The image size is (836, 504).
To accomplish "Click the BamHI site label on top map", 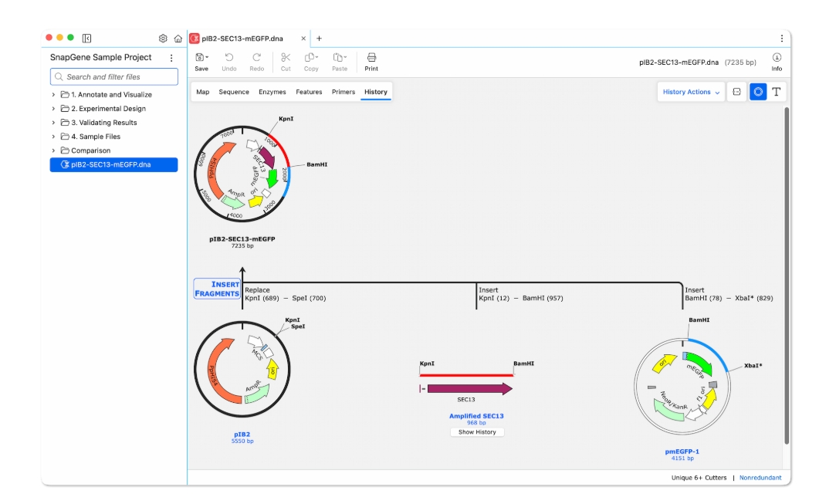I will [316, 164].
